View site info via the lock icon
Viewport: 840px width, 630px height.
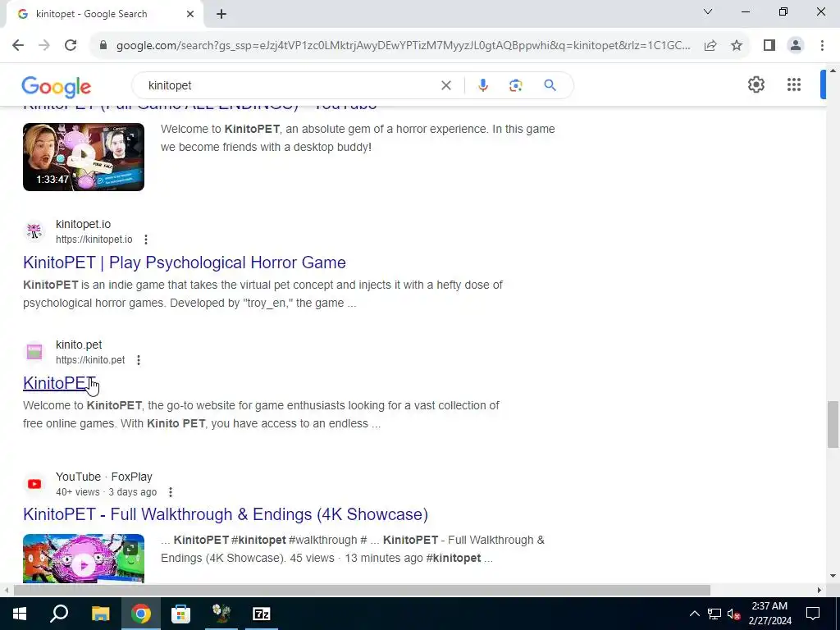pos(103,46)
